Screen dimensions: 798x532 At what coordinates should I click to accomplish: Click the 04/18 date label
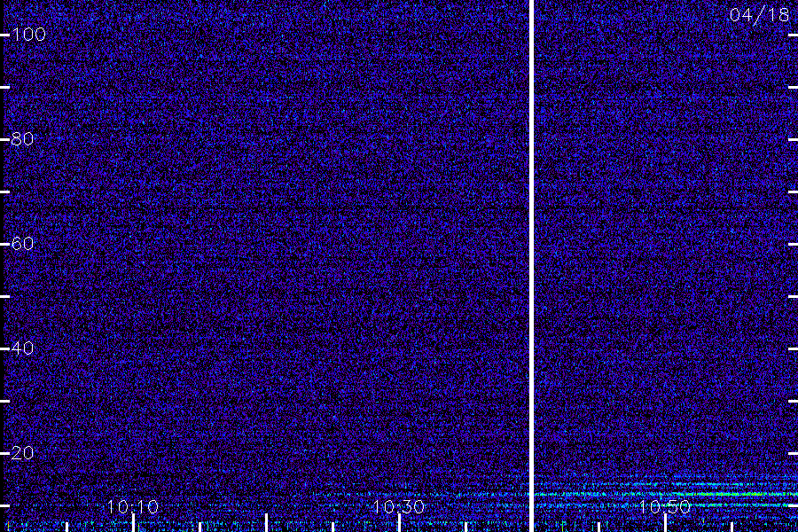[759, 15]
